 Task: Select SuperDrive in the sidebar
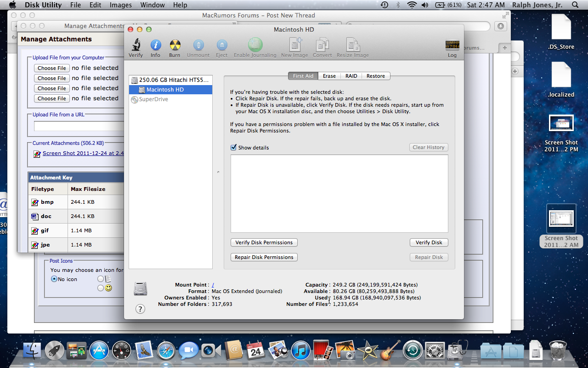coord(170,99)
